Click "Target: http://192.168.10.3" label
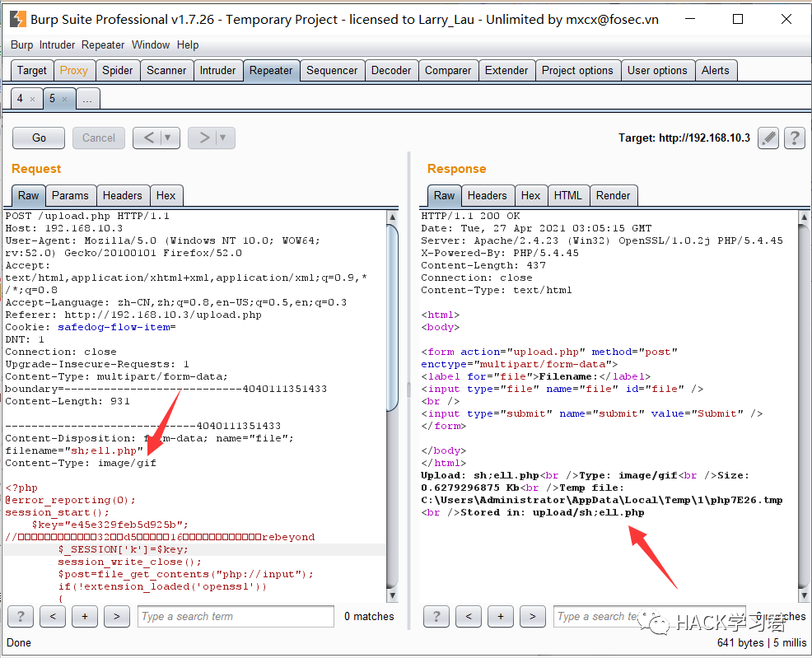The image size is (812, 658). [x=684, y=138]
